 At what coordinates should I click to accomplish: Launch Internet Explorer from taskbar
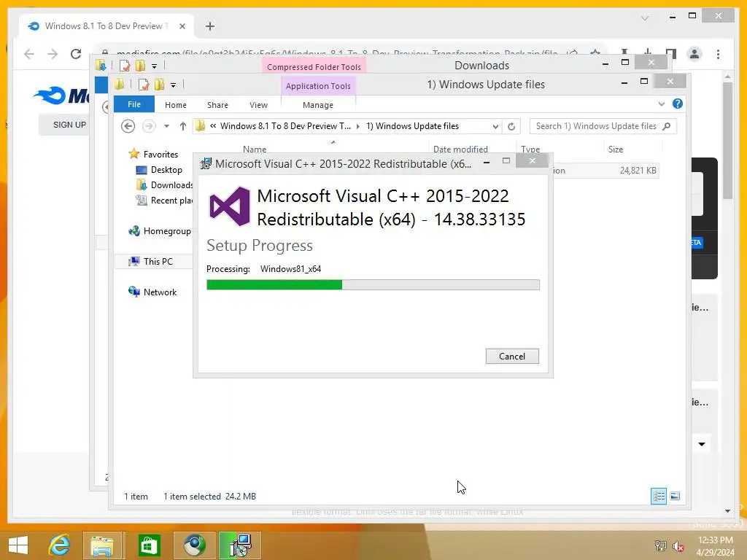coord(59,545)
